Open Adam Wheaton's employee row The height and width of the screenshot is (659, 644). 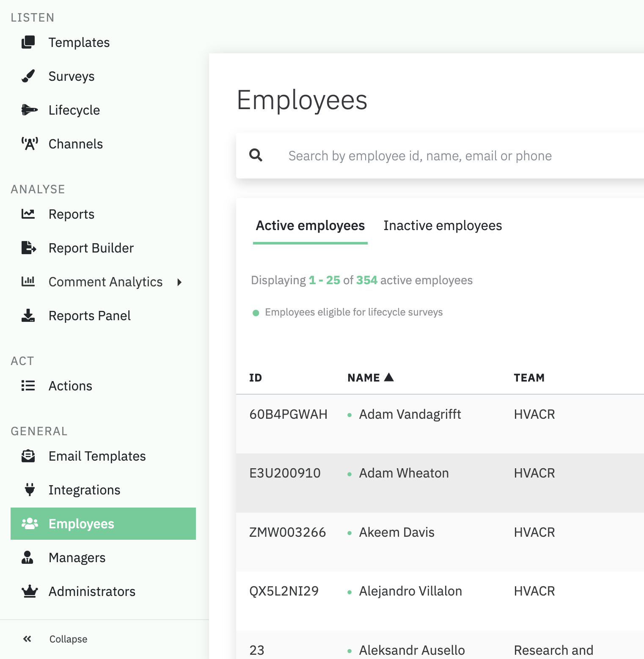point(404,473)
